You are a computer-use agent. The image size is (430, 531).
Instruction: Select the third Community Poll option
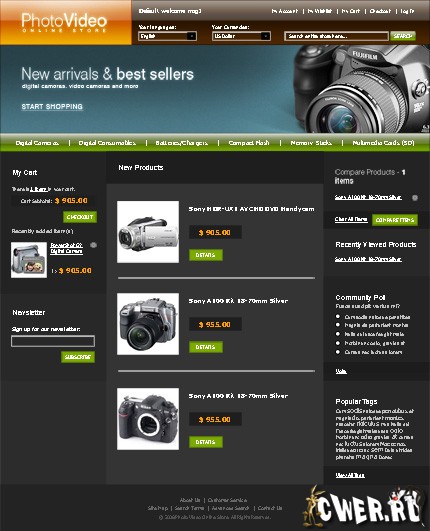pyautogui.click(x=338, y=334)
